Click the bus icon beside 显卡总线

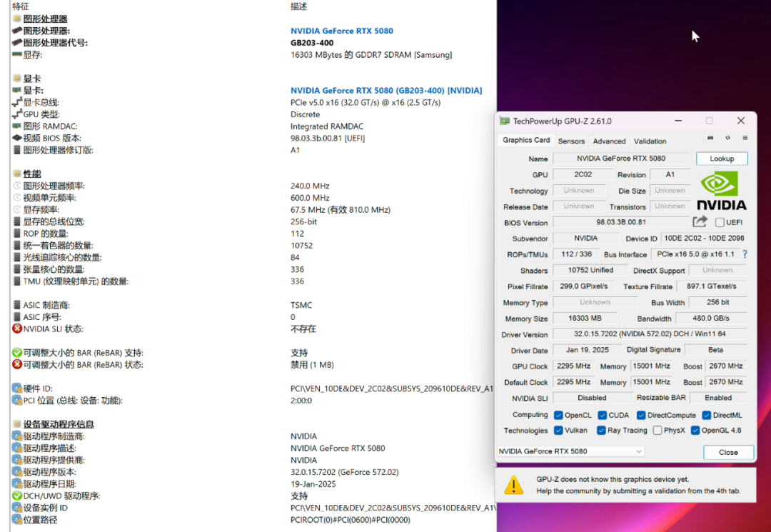point(16,102)
